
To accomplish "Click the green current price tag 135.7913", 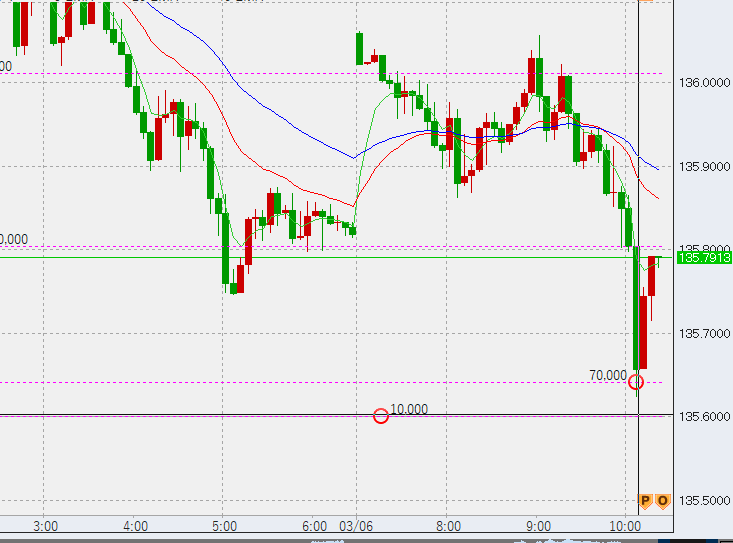I will click(x=704, y=258).
